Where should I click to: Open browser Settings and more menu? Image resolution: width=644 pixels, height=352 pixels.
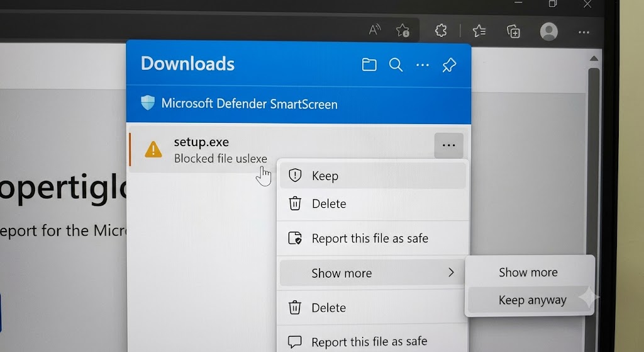[584, 32]
